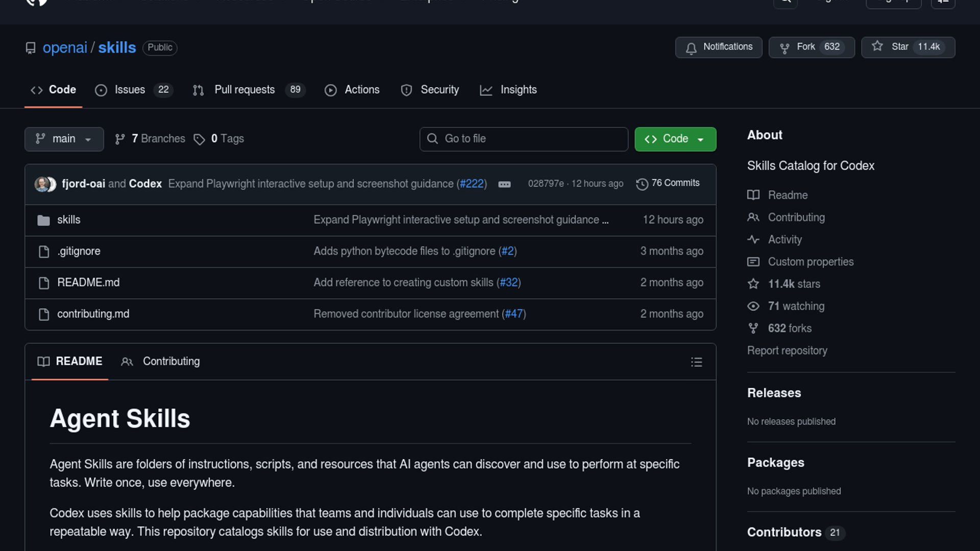
Task: Click Report repository link
Action: point(787,350)
